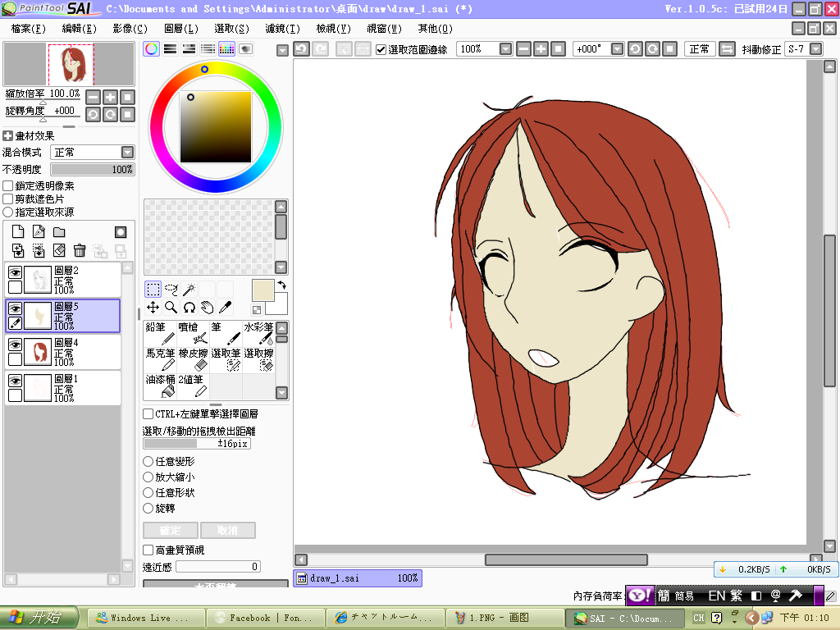Open the 混合模式 blend mode dropdown
Screen dimensions: 840x630
coord(127,152)
